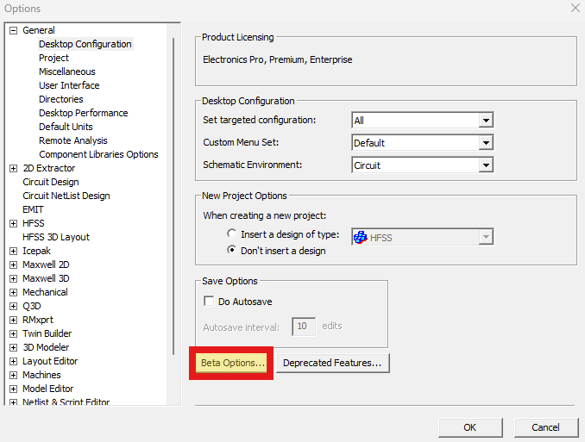Select Don't insert a design option

(232, 250)
